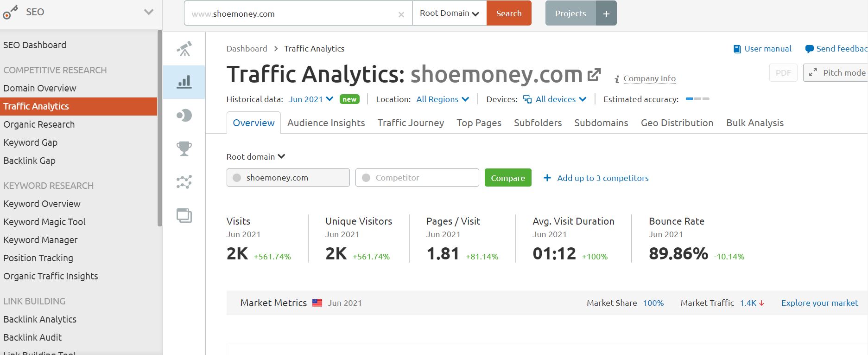Open Domain Overview in the sidebar

click(x=39, y=88)
